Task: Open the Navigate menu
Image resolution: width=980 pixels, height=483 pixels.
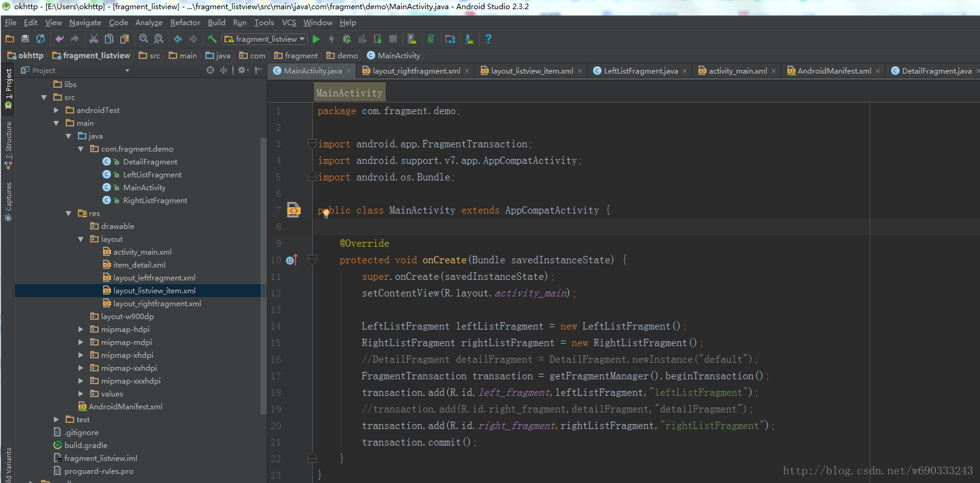Action: [x=85, y=23]
